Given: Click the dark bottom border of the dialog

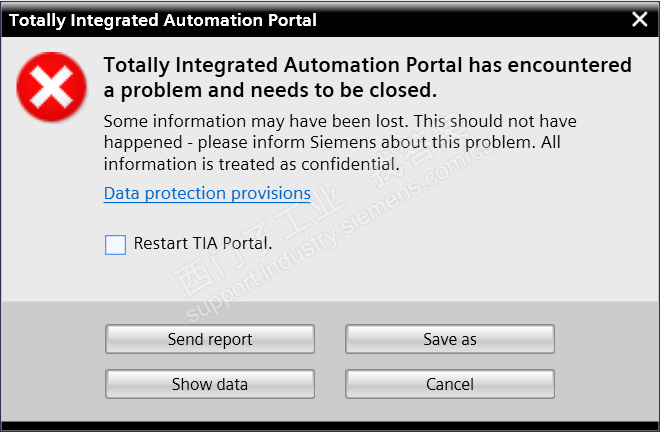Looking at the screenshot, I should point(330,426).
